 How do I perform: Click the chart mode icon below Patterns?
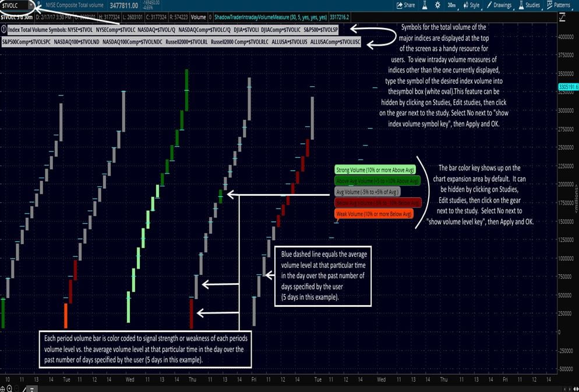[x=563, y=17]
